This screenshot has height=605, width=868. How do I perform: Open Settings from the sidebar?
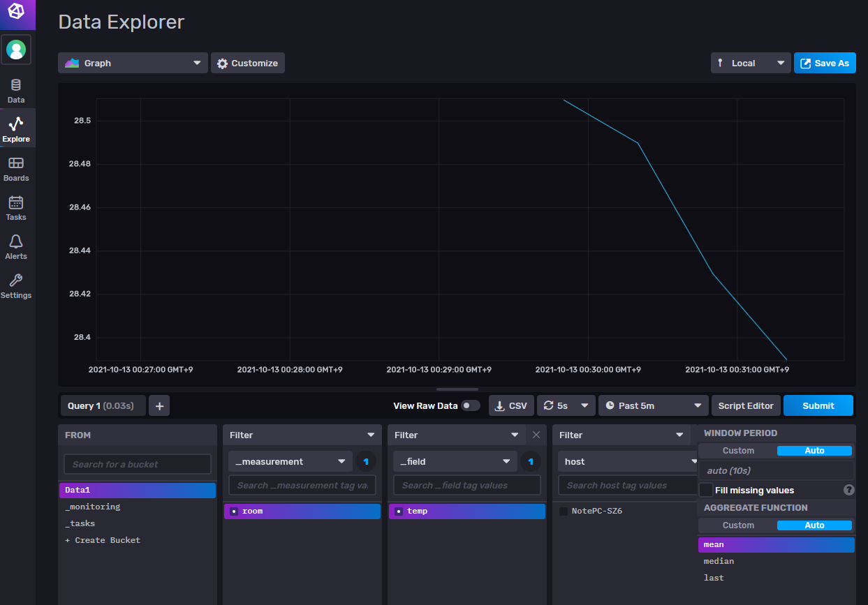[15, 285]
